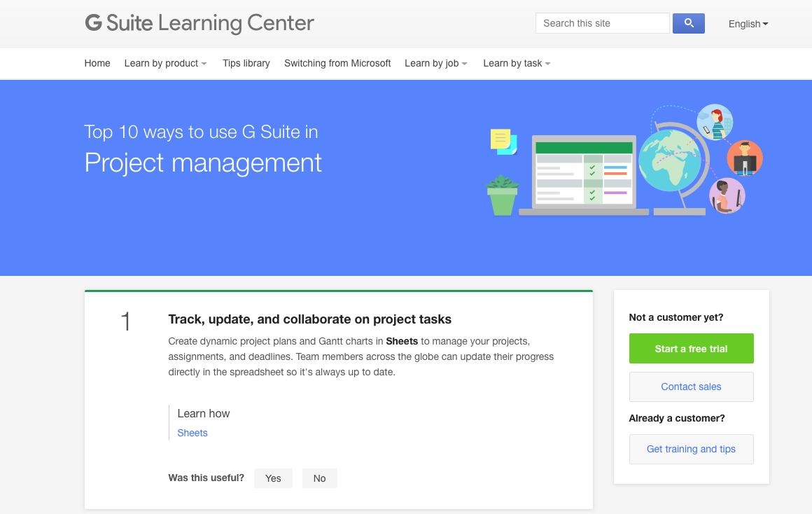Click the Project management heading
The height and width of the screenshot is (514, 812).
(x=203, y=162)
